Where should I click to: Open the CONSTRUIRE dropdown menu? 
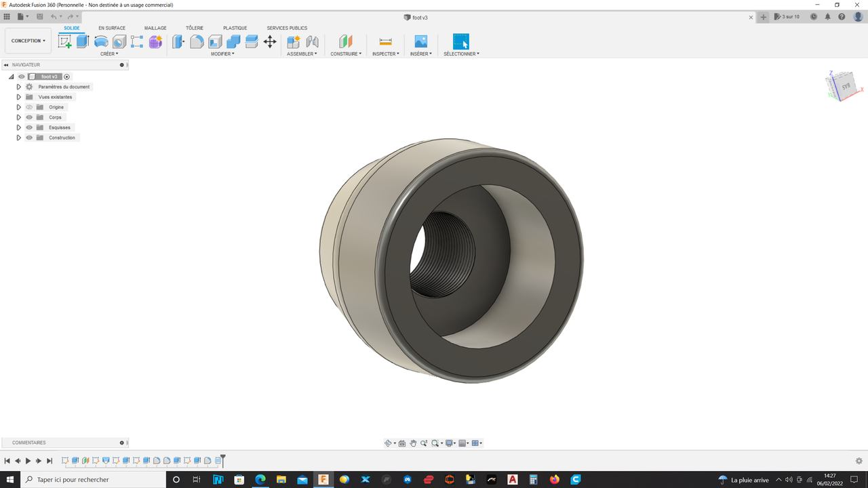pos(346,54)
